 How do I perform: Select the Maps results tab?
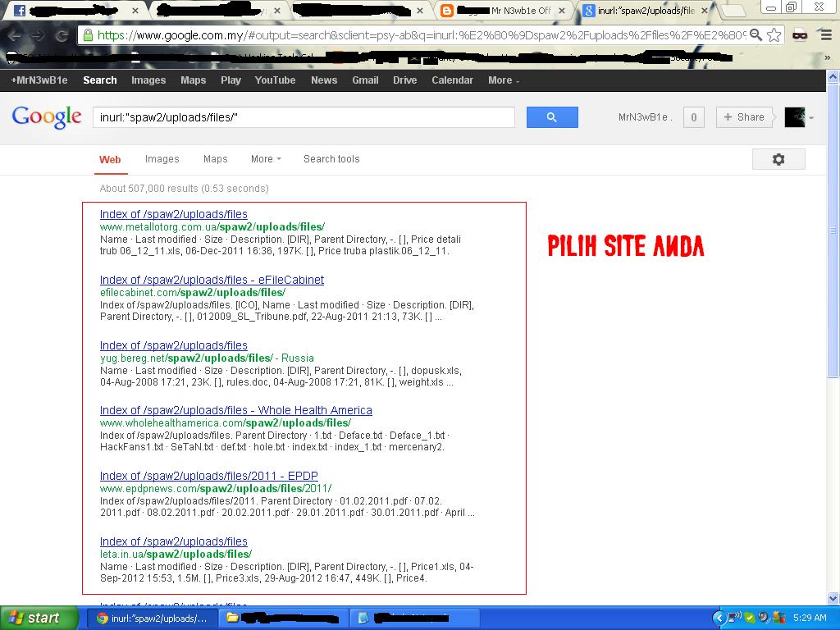[x=216, y=159]
